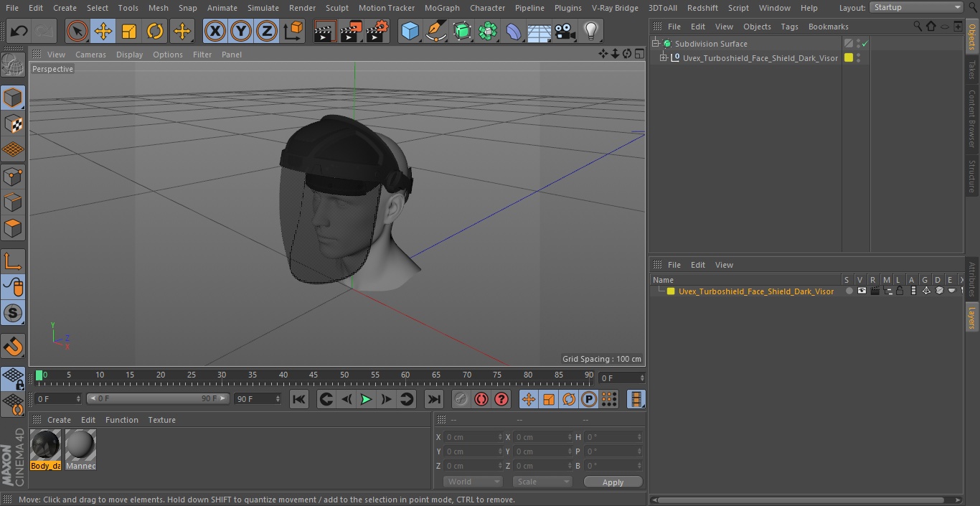Toggle Render clapper for Uvex layer
The image size is (980, 506).
[x=875, y=291]
